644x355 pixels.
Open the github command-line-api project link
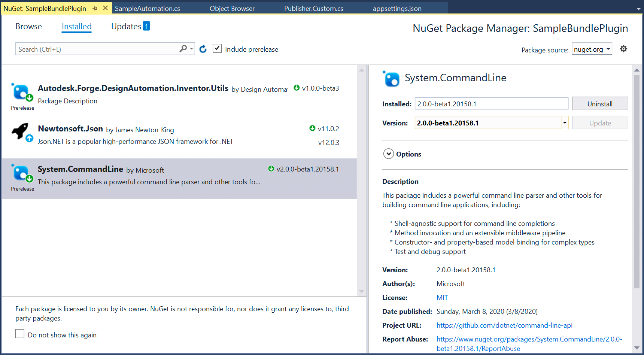(x=504, y=325)
